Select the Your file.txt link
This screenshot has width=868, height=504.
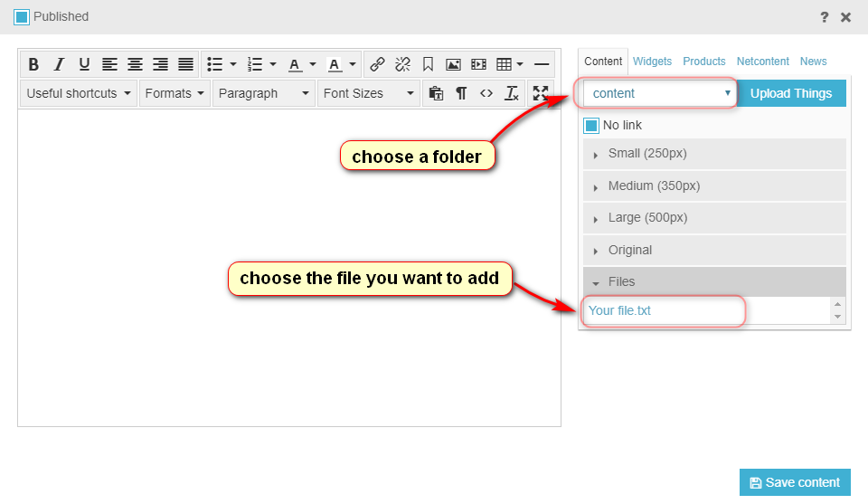[619, 310]
